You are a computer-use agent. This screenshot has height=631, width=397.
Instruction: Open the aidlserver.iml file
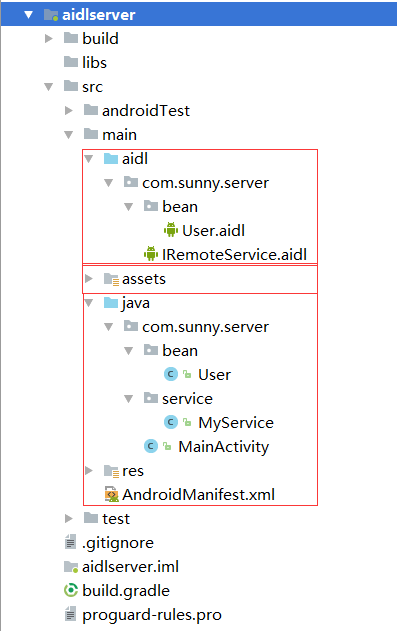[x=130, y=567]
